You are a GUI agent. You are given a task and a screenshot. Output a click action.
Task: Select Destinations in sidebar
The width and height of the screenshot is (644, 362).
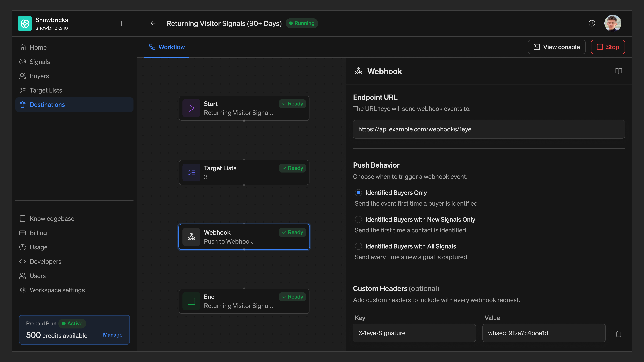[74, 105]
